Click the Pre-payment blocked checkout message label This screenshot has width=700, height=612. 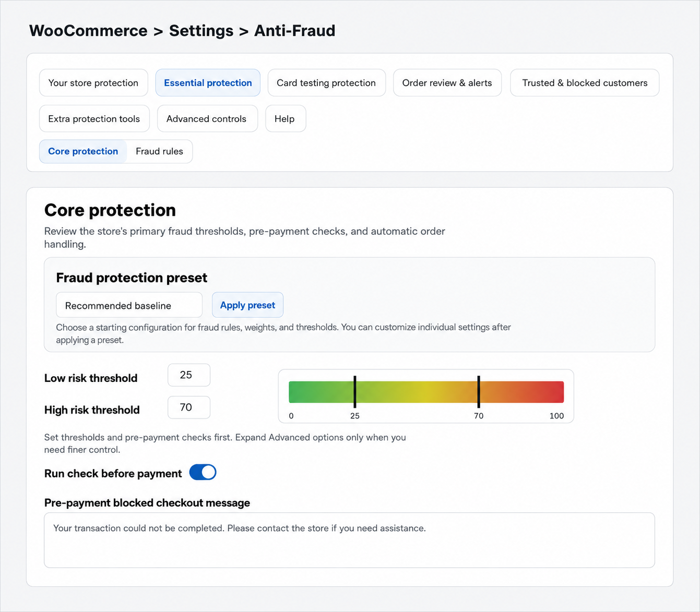coord(147,503)
